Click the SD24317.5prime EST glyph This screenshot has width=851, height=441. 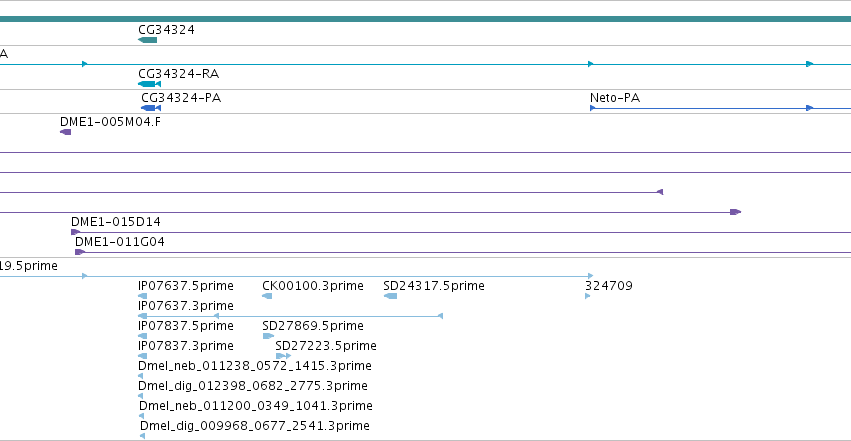coord(390,296)
